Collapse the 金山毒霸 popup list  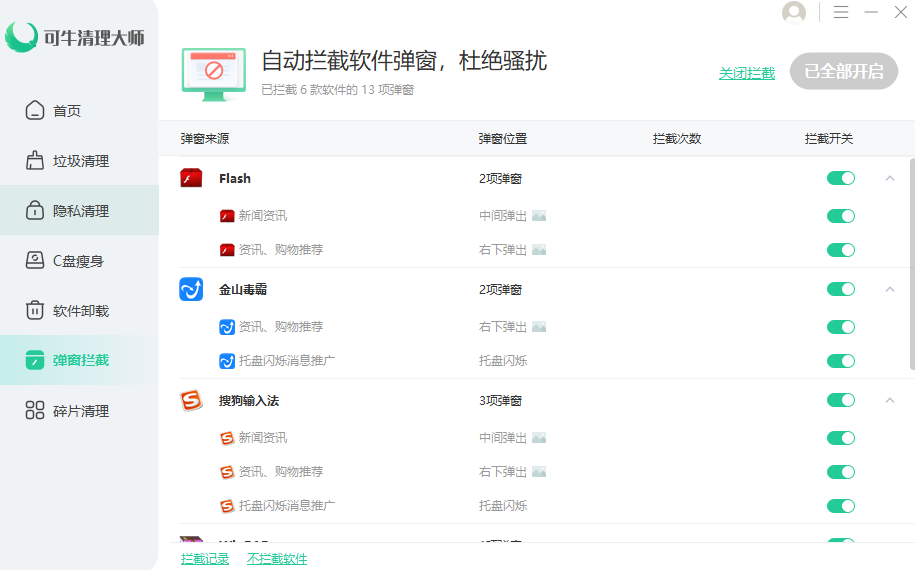(889, 289)
